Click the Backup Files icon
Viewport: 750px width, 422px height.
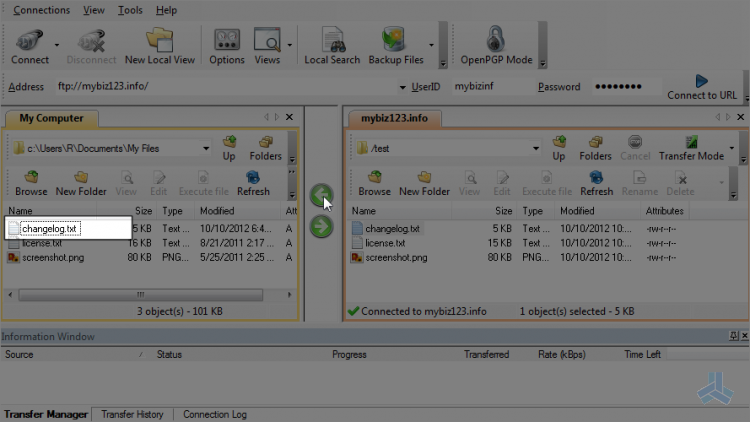tap(396, 46)
